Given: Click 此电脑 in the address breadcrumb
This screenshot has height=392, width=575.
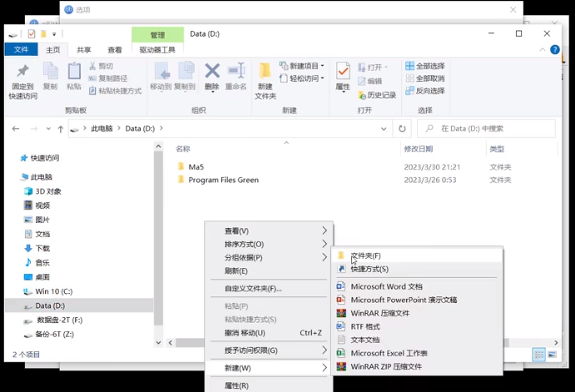Looking at the screenshot, I should [102, 128].
